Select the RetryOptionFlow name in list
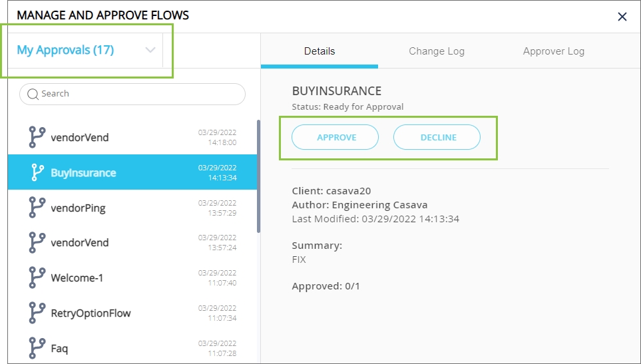 91,313
